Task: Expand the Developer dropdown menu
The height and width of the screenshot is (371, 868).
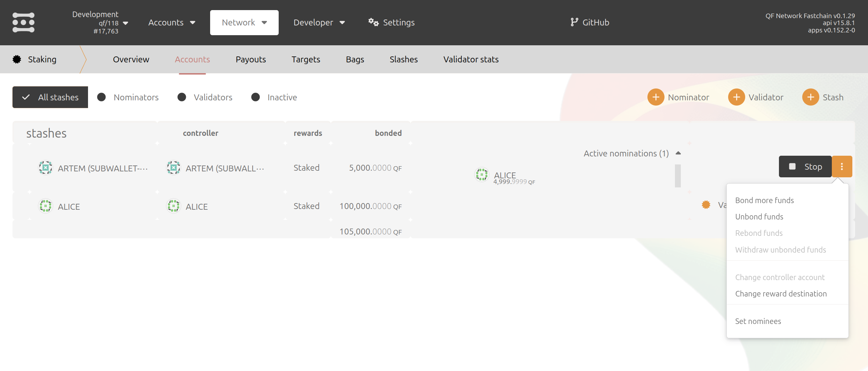Action: coord(319,23)
